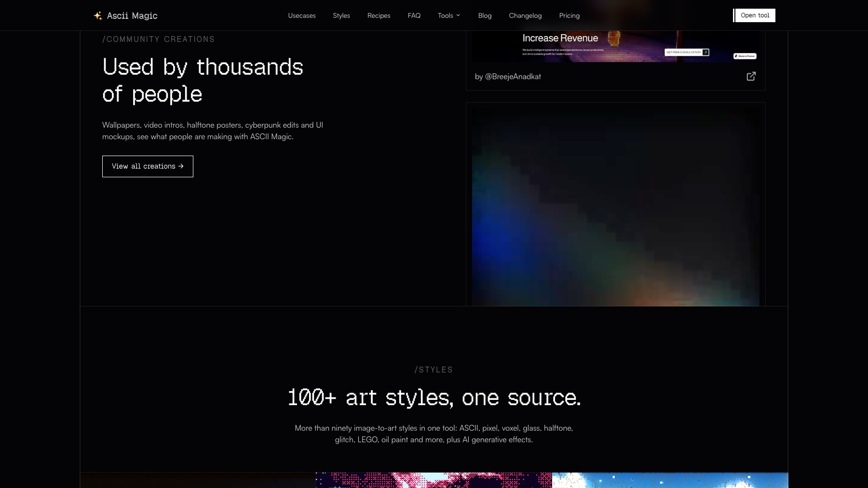The image size is (868, 488).
Task: Open the Tools menu
Action: (x=449, y=15)
